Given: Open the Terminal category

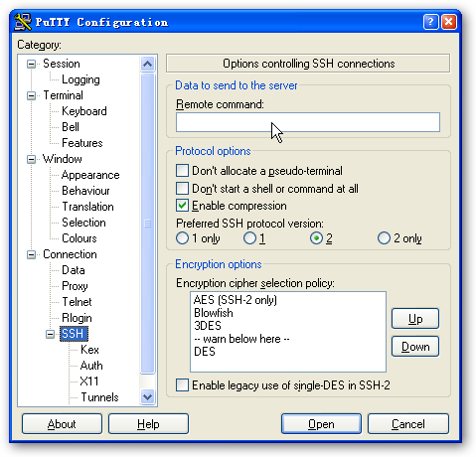Looking at the screenshot, I should pos(63,95).
